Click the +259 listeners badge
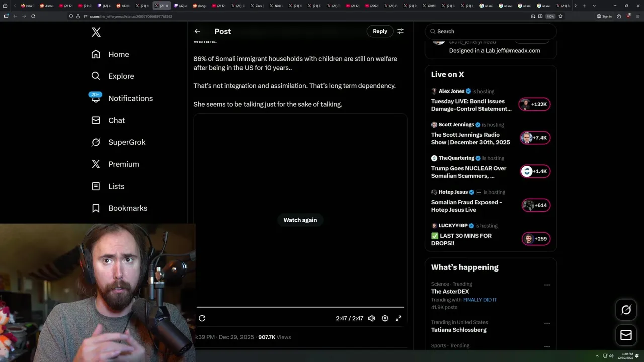Image resolution: width=644 pixels, height=362 pixels. 536,239
